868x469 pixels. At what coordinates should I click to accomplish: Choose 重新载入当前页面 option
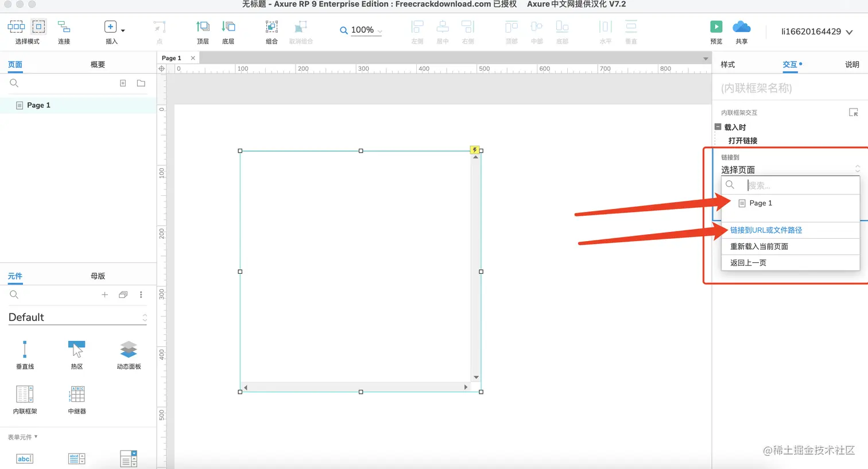[x=790, y=246]
